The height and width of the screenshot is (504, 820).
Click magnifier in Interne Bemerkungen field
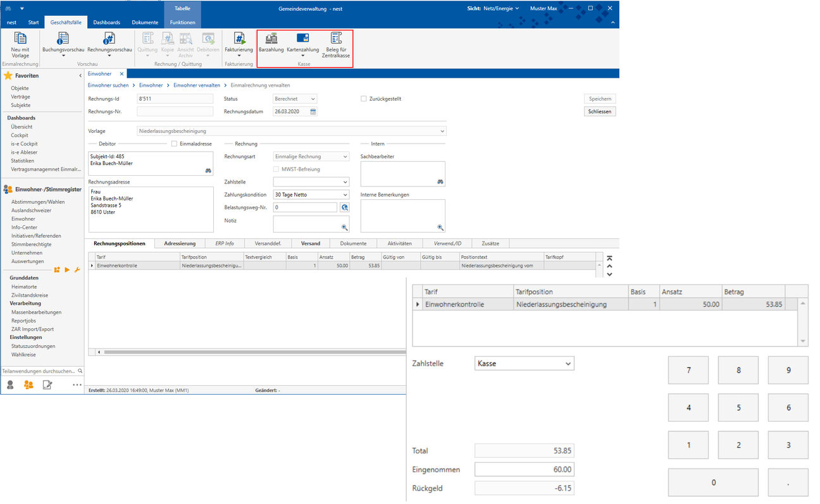click(x=440, y=227)
